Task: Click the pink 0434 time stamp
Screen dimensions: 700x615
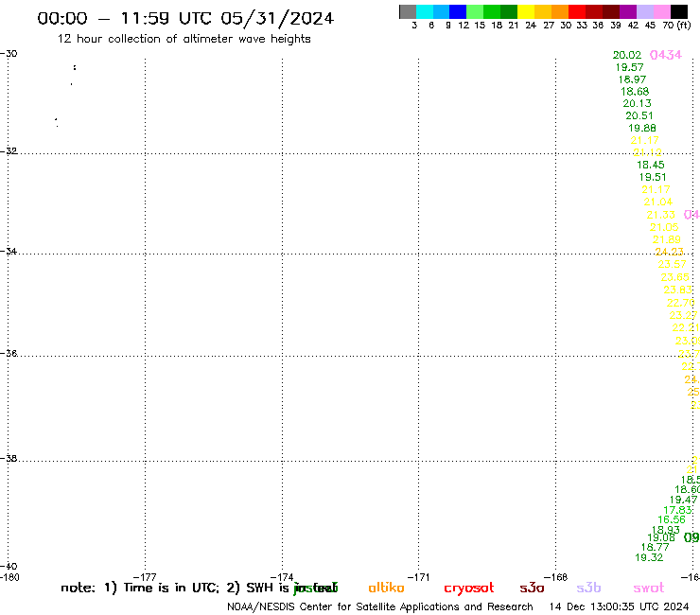Action: coord(666,55)
